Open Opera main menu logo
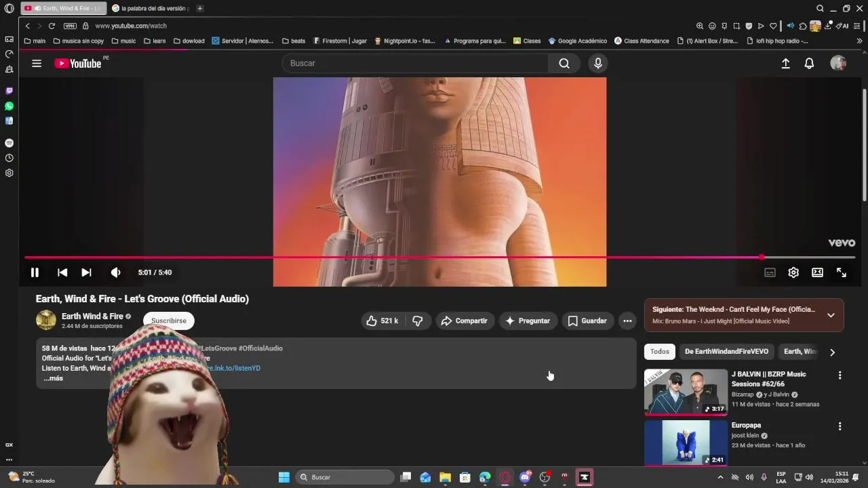The image size is (868, 488). [9, 8]
